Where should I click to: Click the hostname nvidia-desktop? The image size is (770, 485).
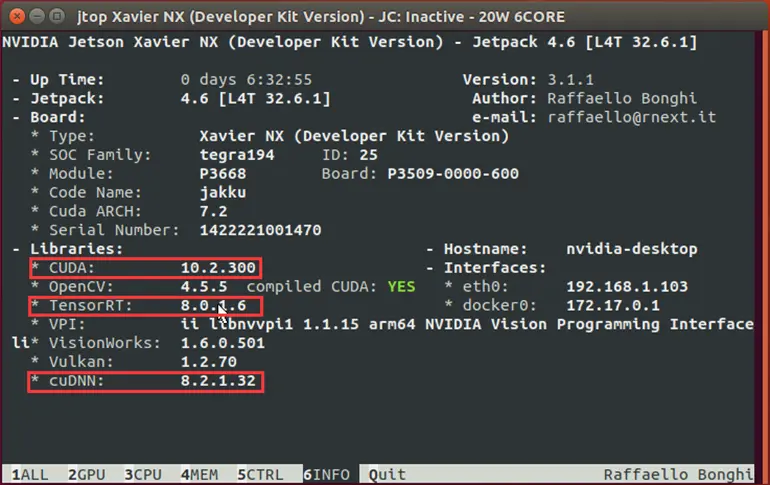632,249
